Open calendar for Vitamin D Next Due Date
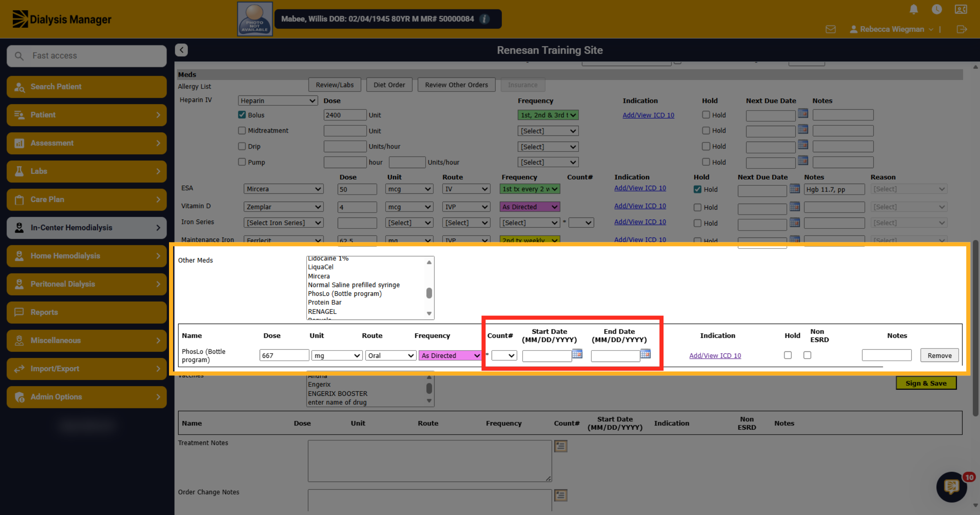The image size is (980, 515). click(795, 206)
